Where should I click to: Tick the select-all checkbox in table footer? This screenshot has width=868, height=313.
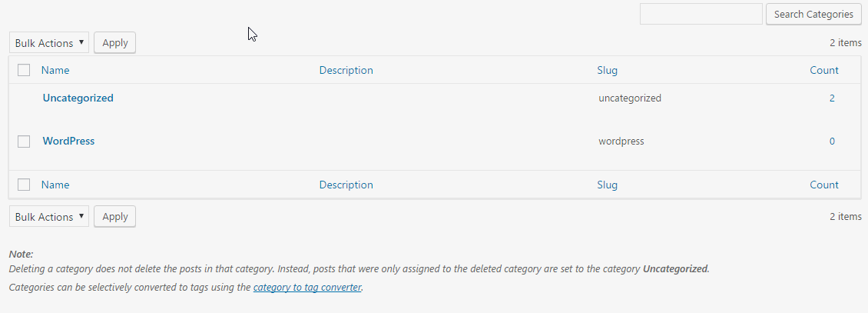[24, 185]
